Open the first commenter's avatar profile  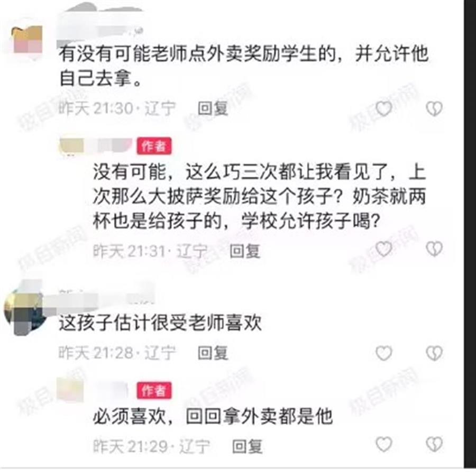coord(28,40)
